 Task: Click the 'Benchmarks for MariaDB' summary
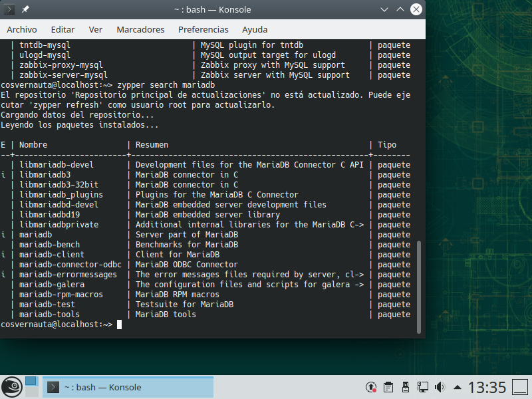click(x=187, y=245)
